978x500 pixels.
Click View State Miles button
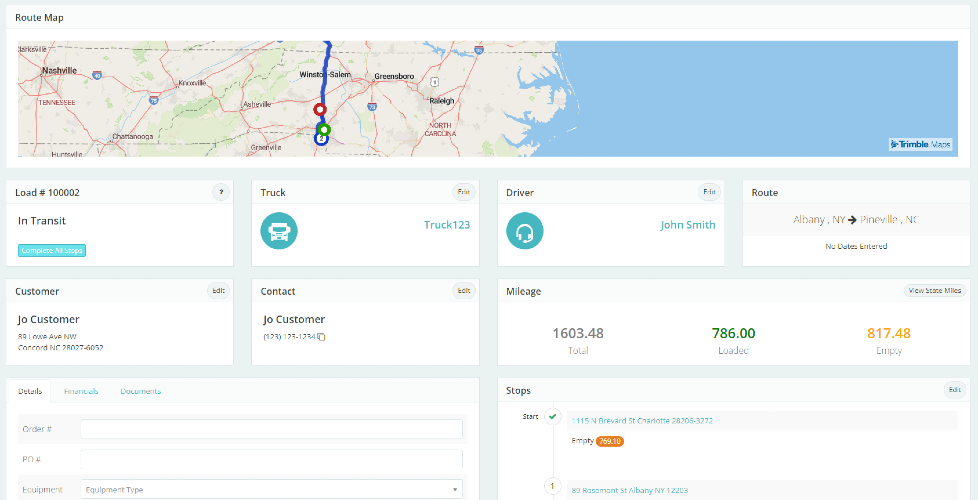tap(935, 291)
